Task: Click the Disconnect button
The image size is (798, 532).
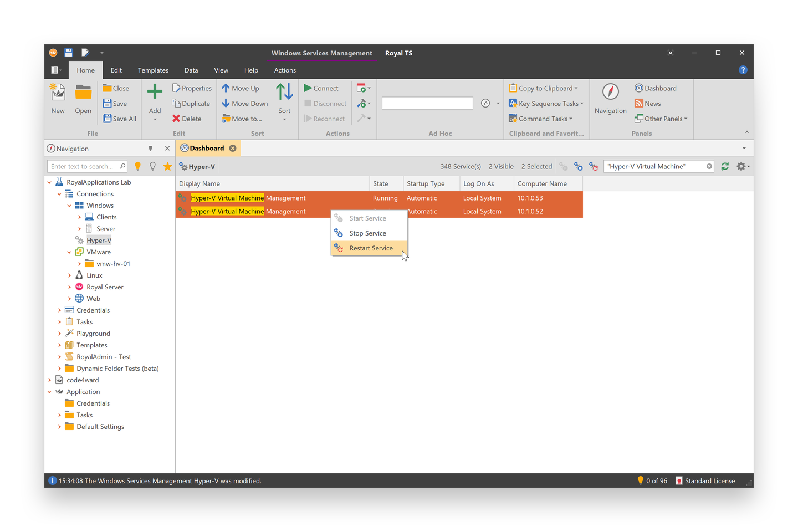Action: (x=325, y=103)
